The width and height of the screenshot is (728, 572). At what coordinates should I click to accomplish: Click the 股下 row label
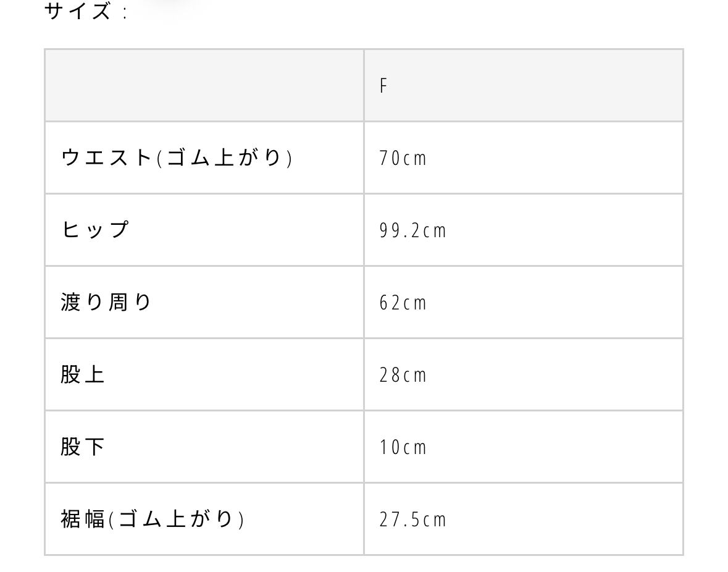83,447
